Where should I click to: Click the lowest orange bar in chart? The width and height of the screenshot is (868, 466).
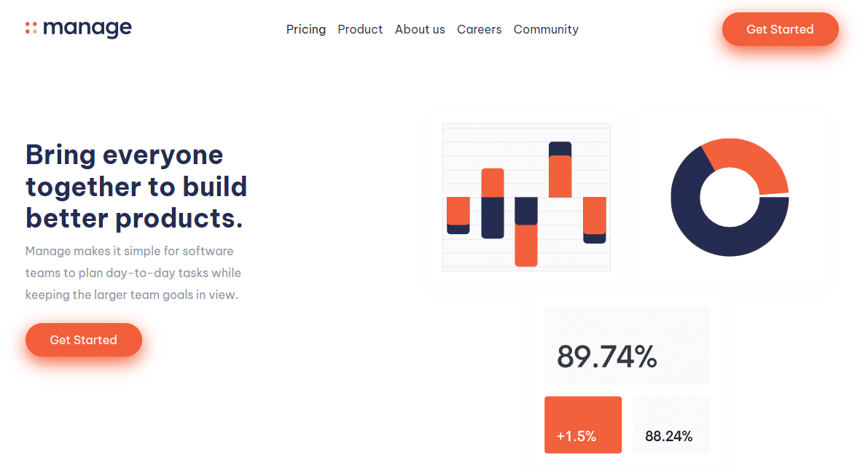point(526,245)
